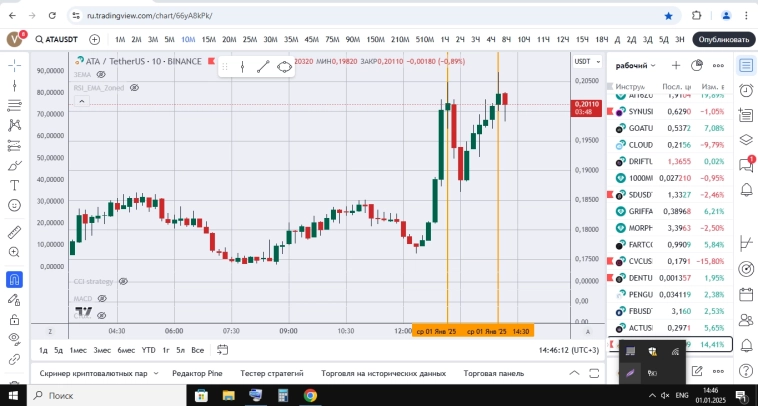The image size is (758, 406).
Task: Toggle visibility of 3EMA indicator
Action: [x=101, y=74]
